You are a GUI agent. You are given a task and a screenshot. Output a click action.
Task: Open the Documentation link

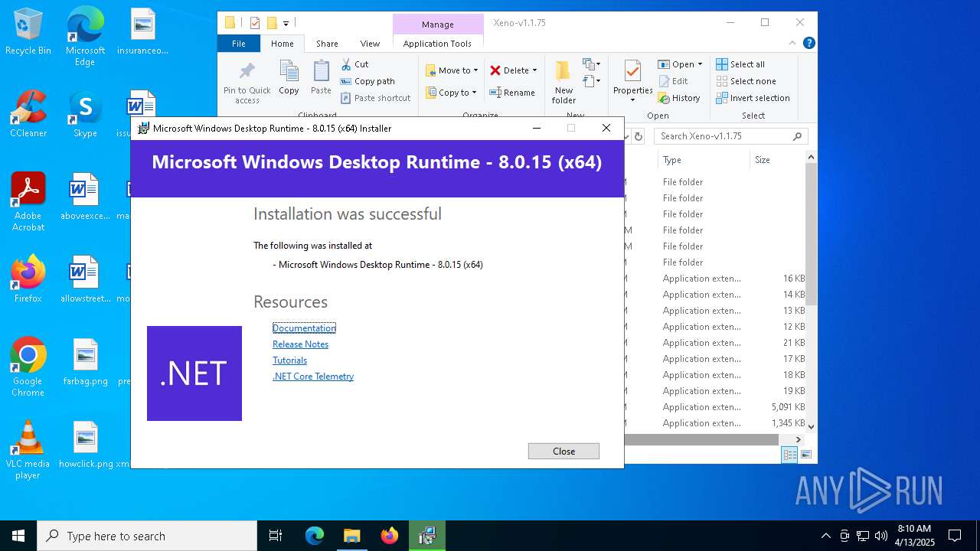304,328
